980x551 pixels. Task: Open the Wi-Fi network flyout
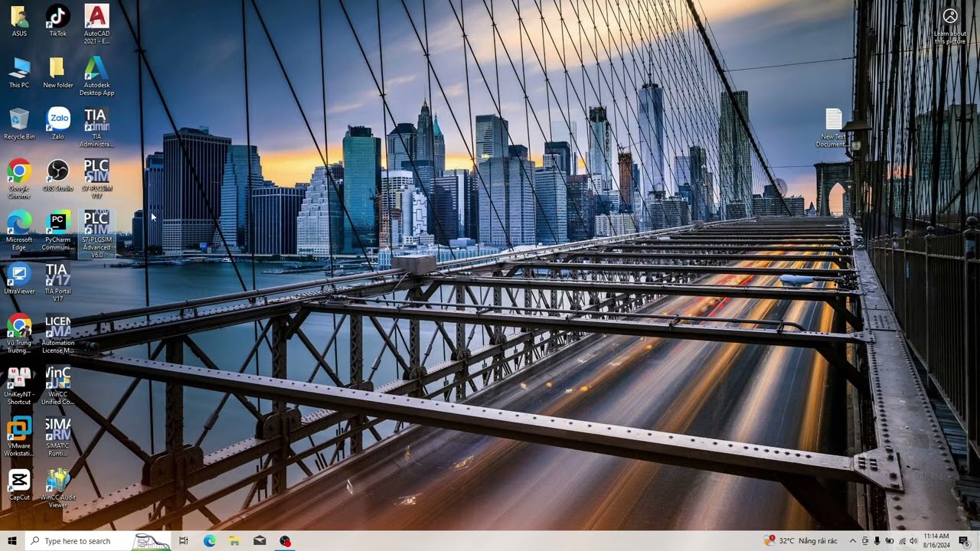pyautogui.click(x=902, y=541)
